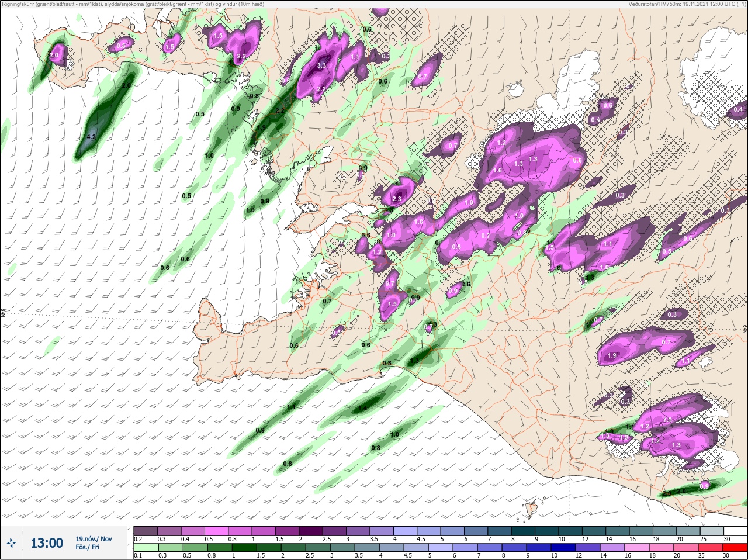Select the 10 deep blue swatch in lower legend row

(x=565, y=547)
